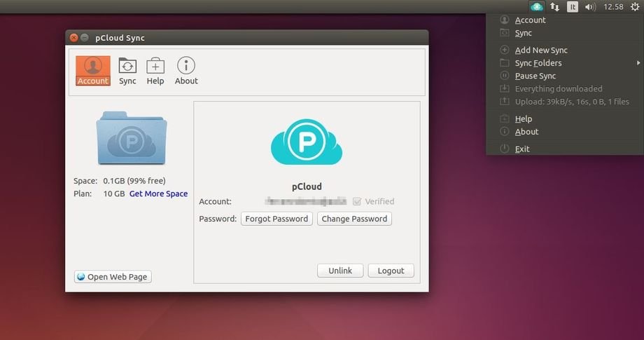Expand the Sync Folders submenu
The image size is (644, 340).
tap(538, 63)
